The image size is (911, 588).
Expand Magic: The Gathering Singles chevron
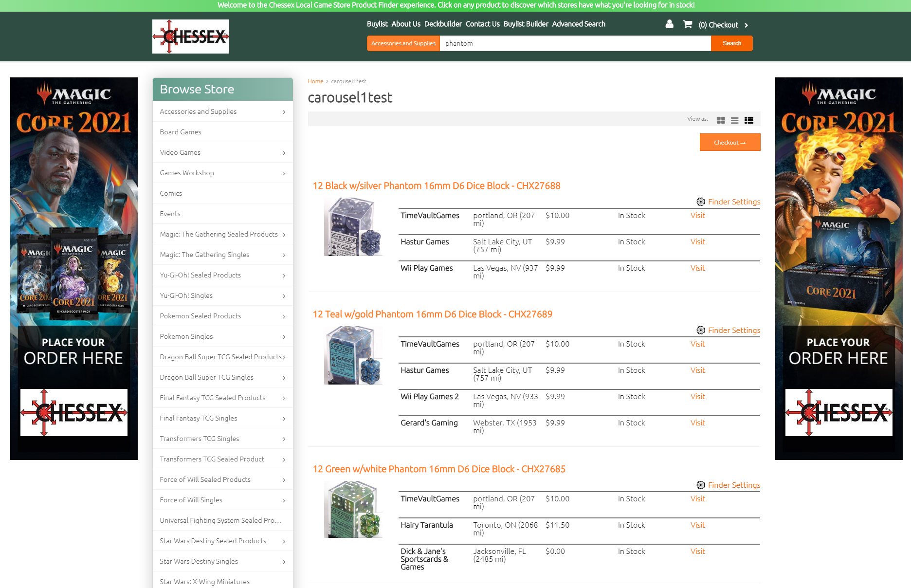[x=284, y=255]
